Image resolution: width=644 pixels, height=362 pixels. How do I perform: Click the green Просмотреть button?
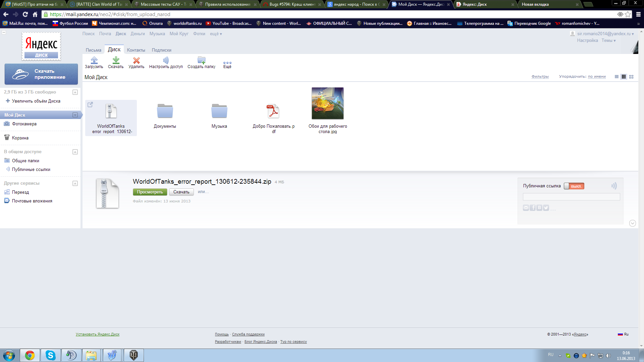(x=150, y=192)
